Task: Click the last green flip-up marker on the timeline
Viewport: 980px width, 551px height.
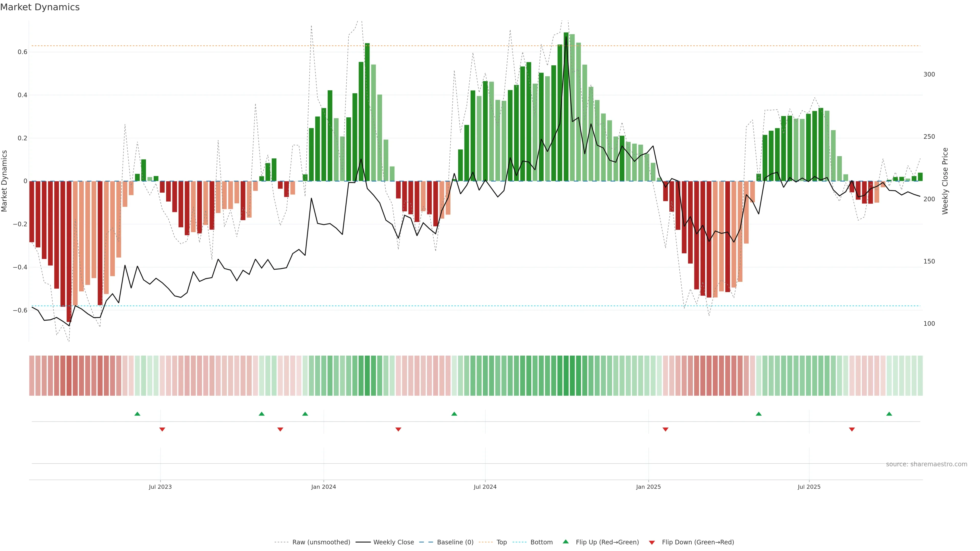Action: [x=889, y=414]
